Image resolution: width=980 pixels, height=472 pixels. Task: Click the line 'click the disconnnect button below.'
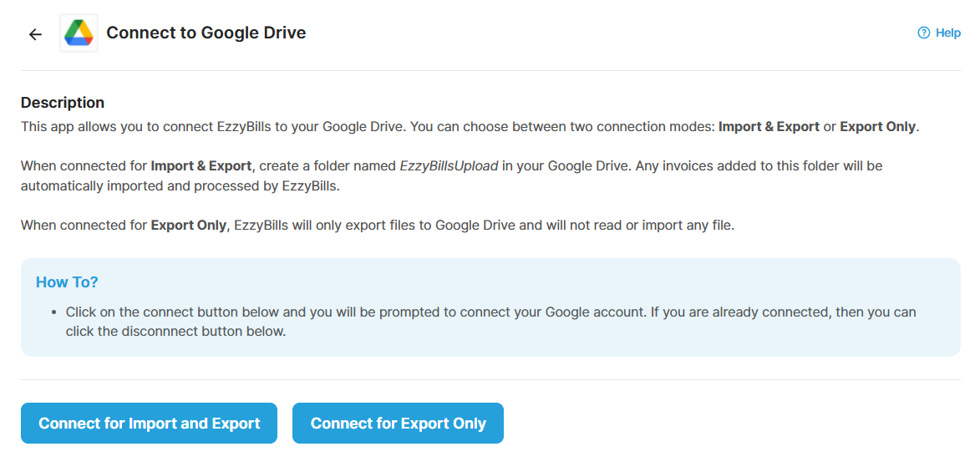[x=175, y=332]
